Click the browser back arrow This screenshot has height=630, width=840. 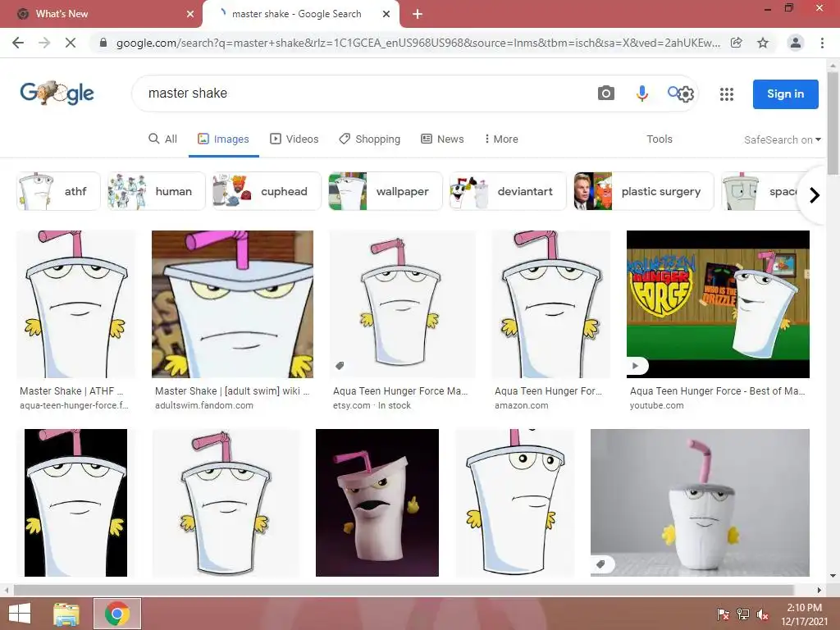pos(18,43)
